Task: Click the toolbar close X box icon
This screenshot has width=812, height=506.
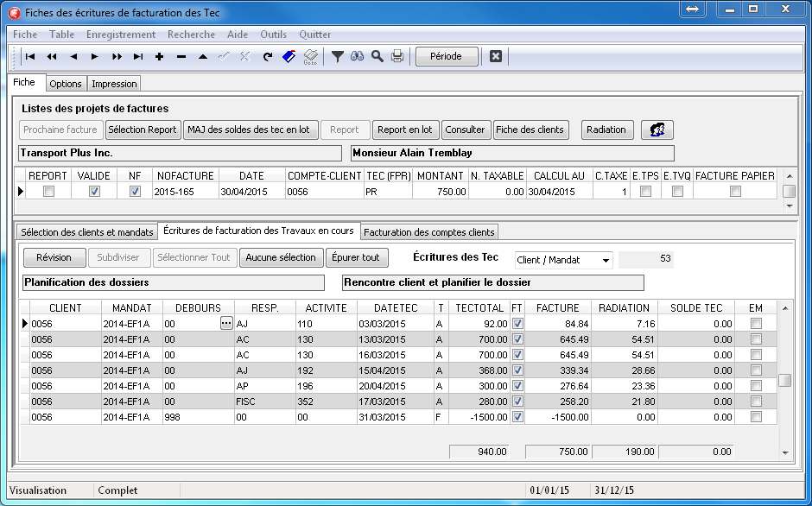Action: [x=496, y=56]
